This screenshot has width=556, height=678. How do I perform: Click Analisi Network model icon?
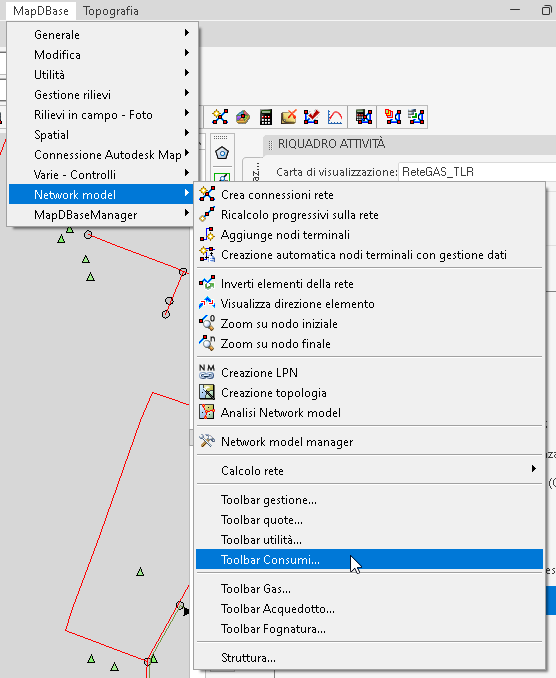(x=207, y=412)
